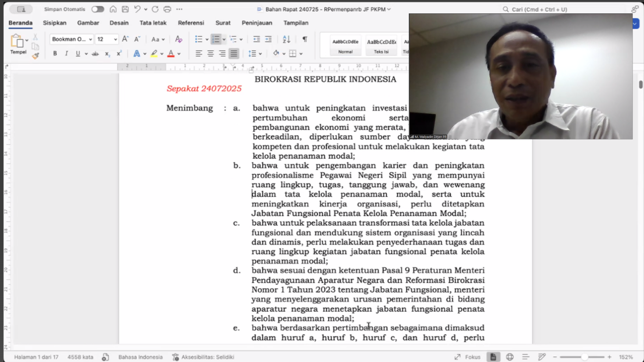
Task: Open the Peninjauan tab
Action: pyautogui.click(x=257, y=23)
